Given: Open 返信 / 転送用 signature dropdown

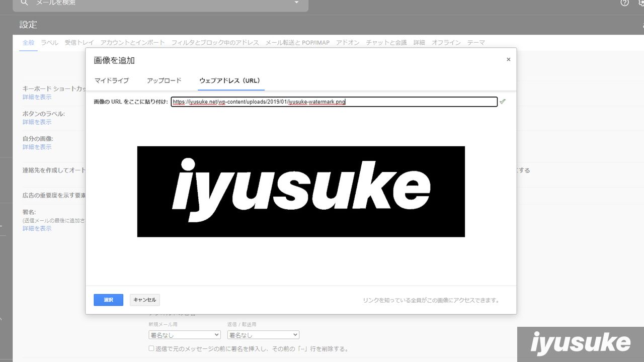Looking at the screenshot, I should coord(263,335).
